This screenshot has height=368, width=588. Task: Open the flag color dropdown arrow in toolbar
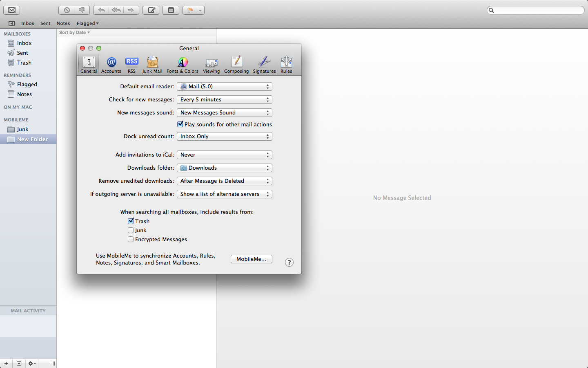pos(200,10)
